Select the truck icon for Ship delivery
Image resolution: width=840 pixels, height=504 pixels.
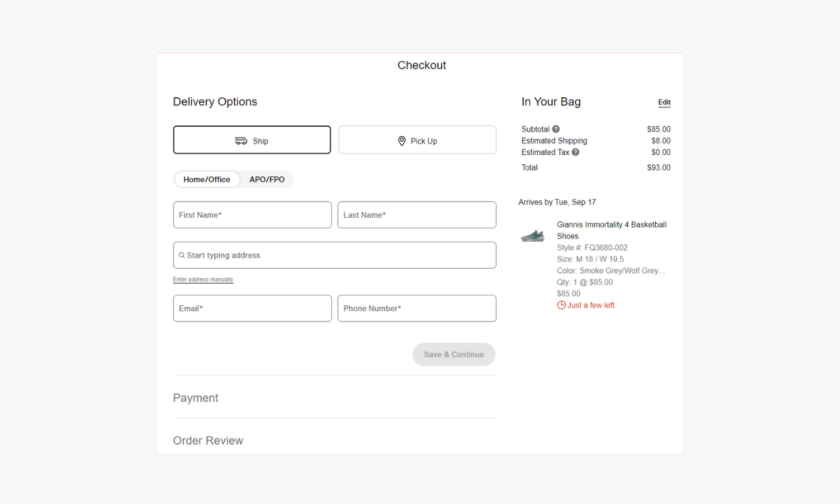coord(242,140)
